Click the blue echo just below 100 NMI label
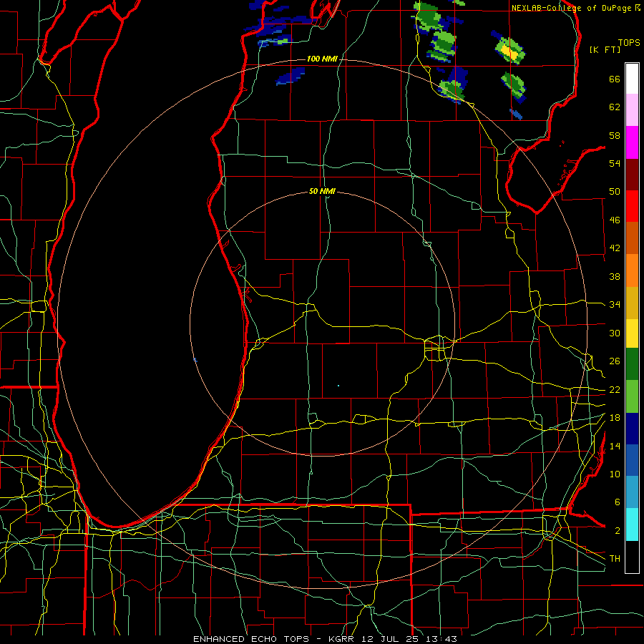This screenshot has width=644, height=644. coord(291,76)
